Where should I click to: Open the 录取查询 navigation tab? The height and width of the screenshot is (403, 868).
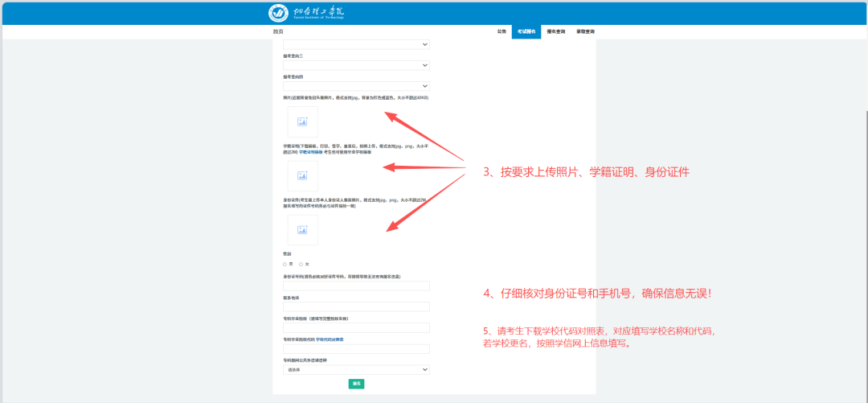pos(585,31)
